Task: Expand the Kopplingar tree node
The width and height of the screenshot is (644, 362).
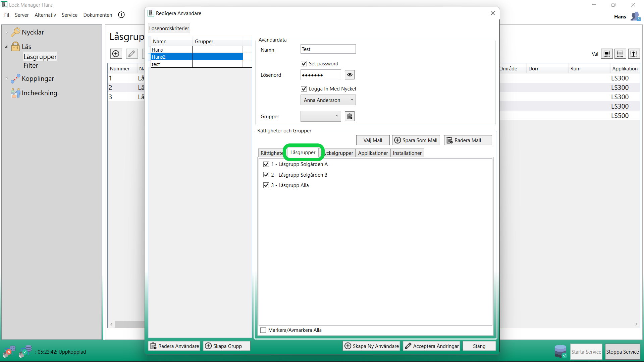Action: tap(6, 78)
